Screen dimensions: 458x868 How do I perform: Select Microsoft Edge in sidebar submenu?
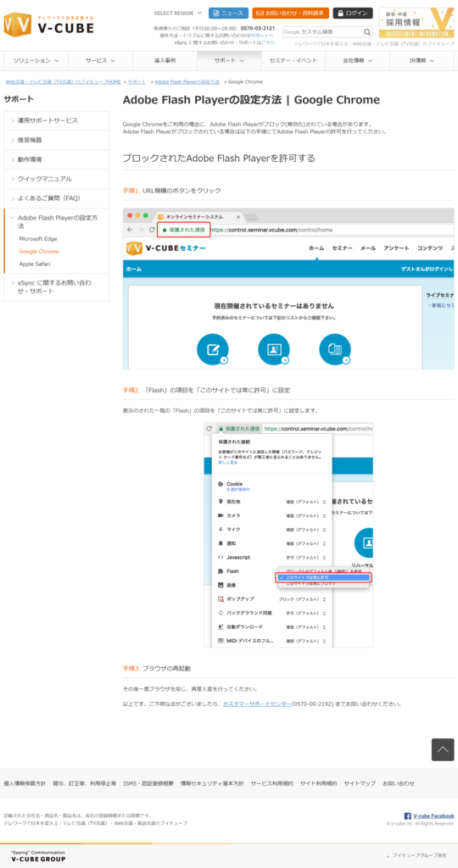coord(38,239)
